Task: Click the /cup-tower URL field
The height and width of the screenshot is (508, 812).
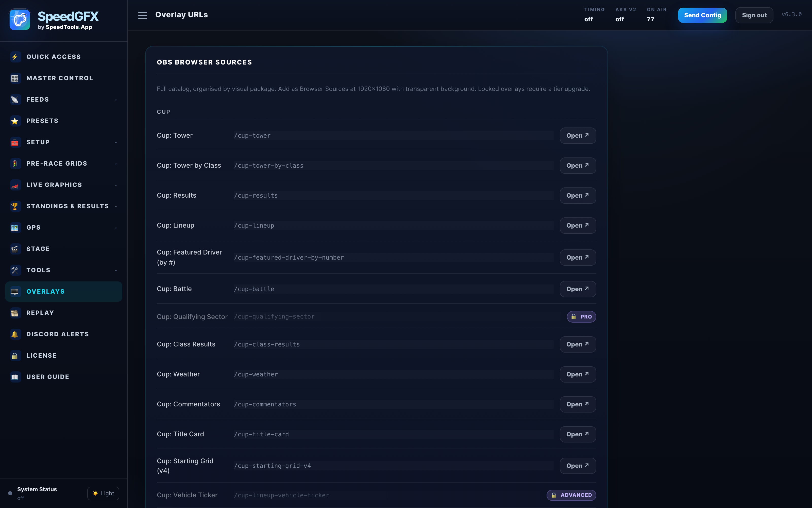Action: pos(393,136)
